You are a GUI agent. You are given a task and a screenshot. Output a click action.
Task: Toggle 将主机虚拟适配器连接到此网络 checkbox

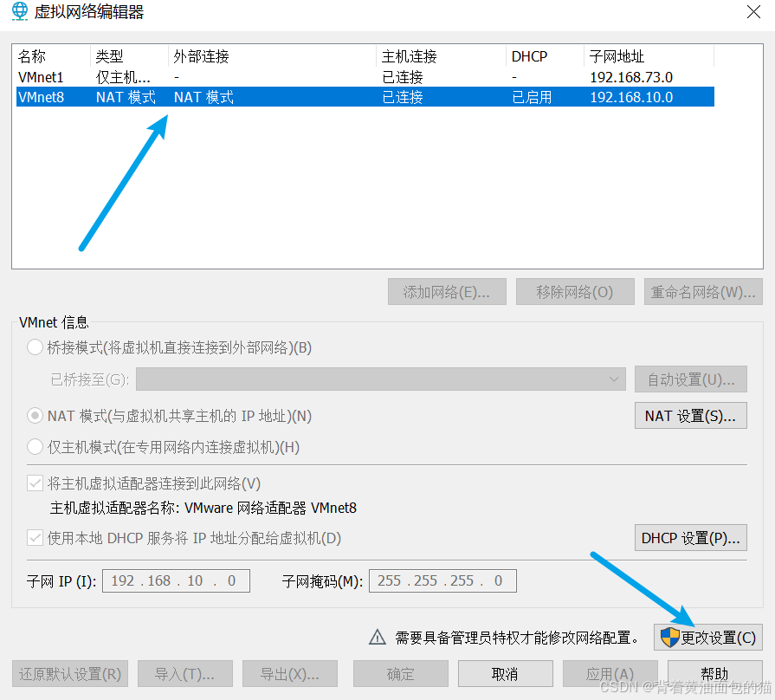[36, 483]
